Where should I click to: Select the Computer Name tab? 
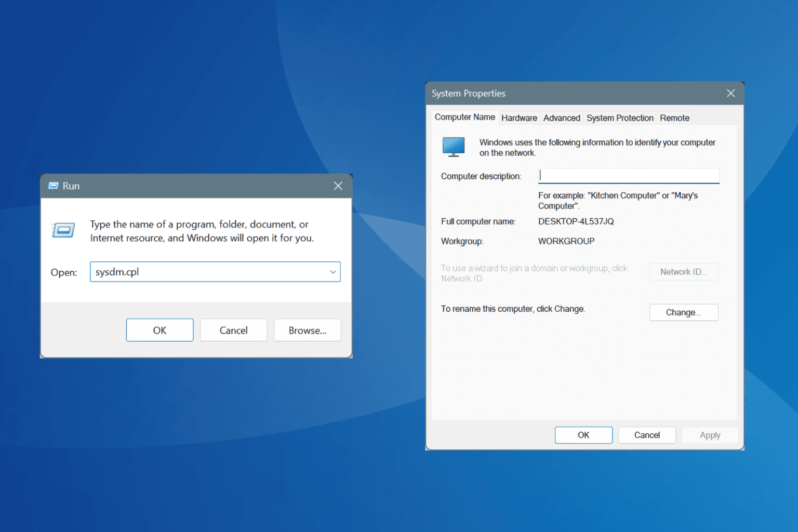click(465, 117)
